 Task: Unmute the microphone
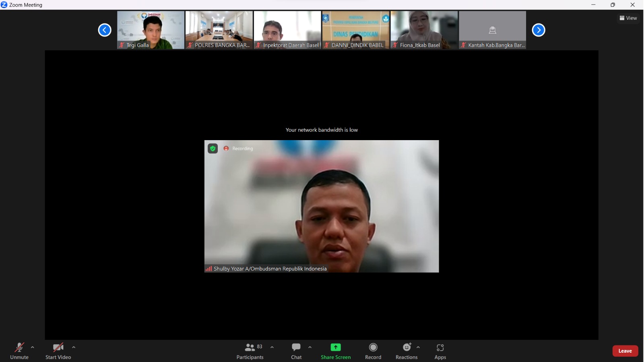[19, 351]
